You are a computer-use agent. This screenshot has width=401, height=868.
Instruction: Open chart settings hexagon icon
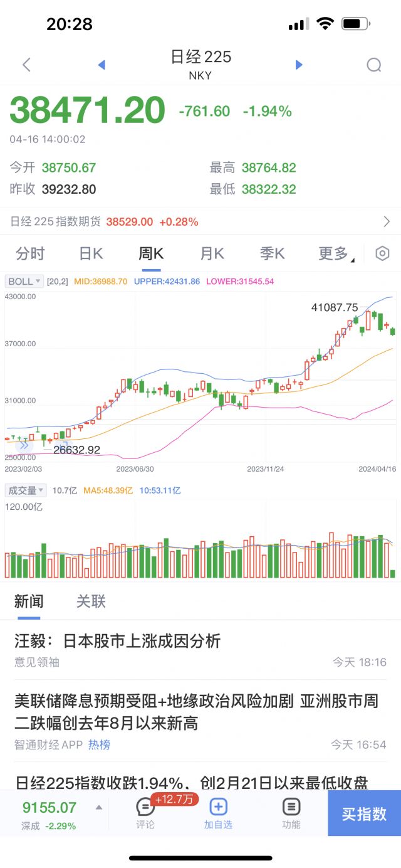coord(382,253)
